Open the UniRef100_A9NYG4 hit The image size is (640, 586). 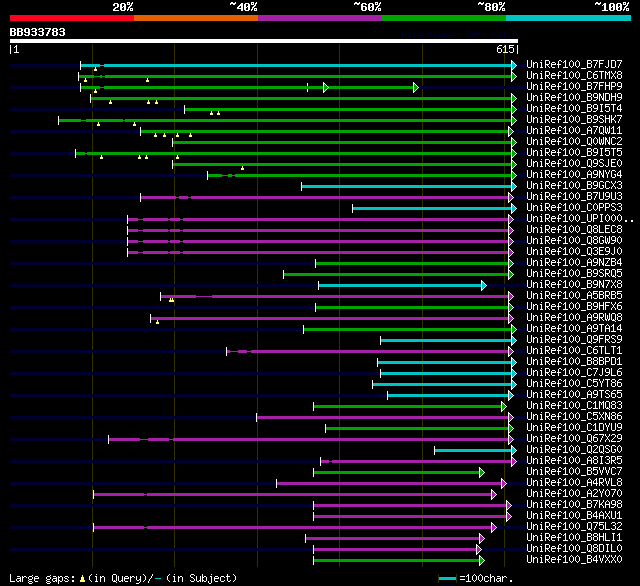pos(574,175)
